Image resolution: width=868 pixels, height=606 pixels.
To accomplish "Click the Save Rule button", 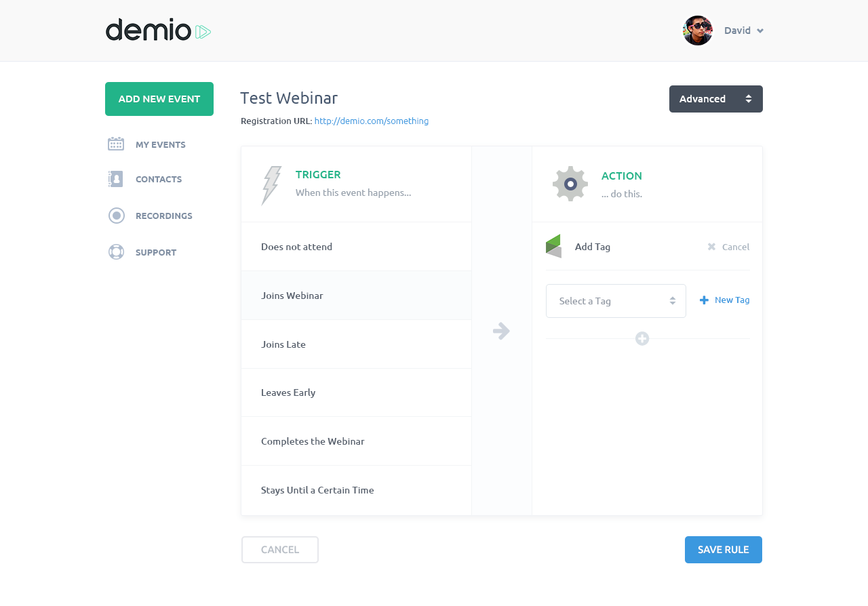I will tap(724, 550).
